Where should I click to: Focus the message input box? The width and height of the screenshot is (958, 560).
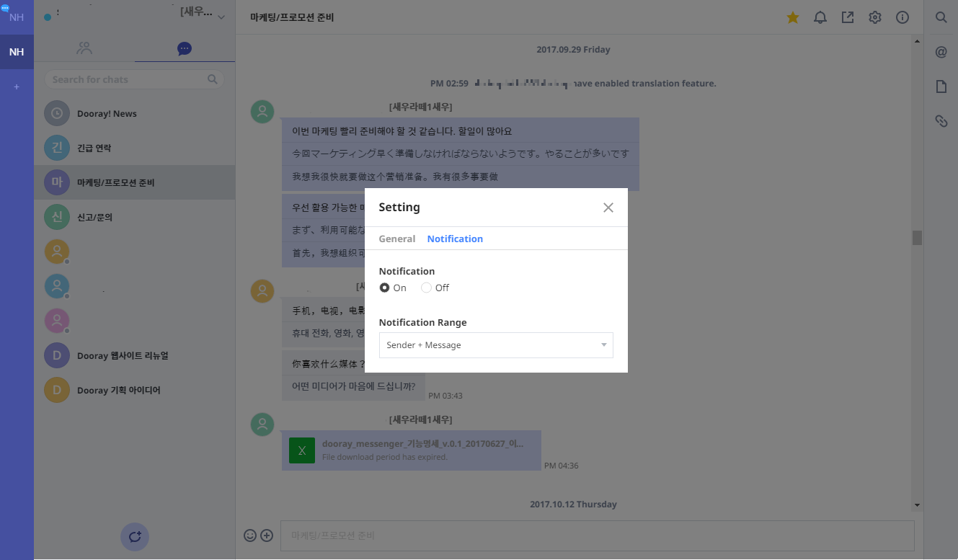click(597, 535)
